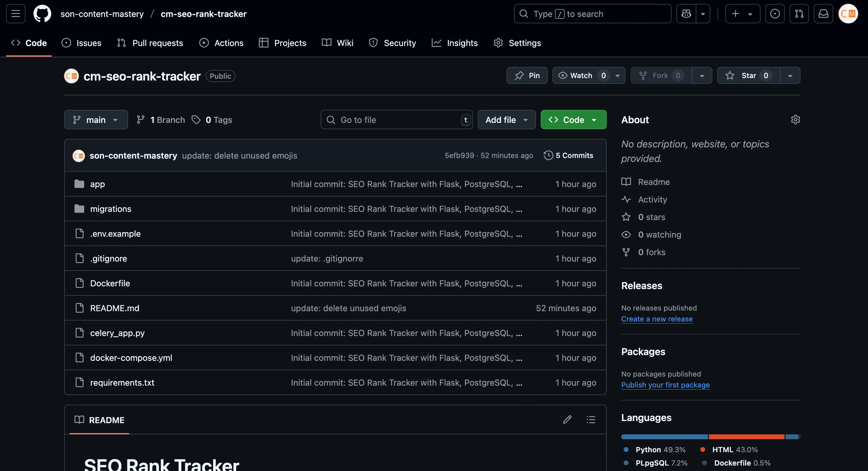Open the Add file dropdown
Viewport: 868px width, 471px height.
click(x=506, y=120)
